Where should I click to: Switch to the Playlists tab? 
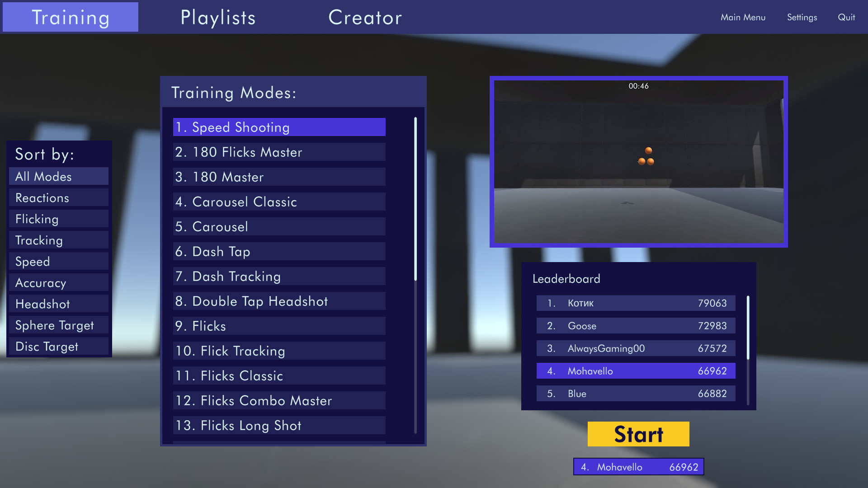[x=218, y=17]
